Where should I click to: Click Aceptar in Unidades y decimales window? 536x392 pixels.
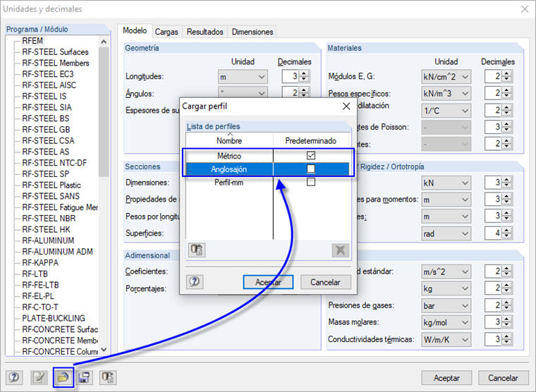coord(446,378)
